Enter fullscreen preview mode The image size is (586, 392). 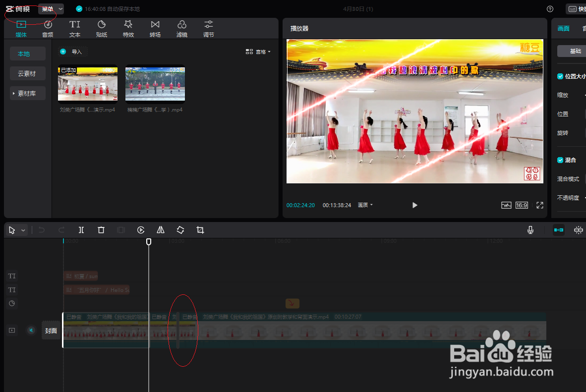point(540,205)
